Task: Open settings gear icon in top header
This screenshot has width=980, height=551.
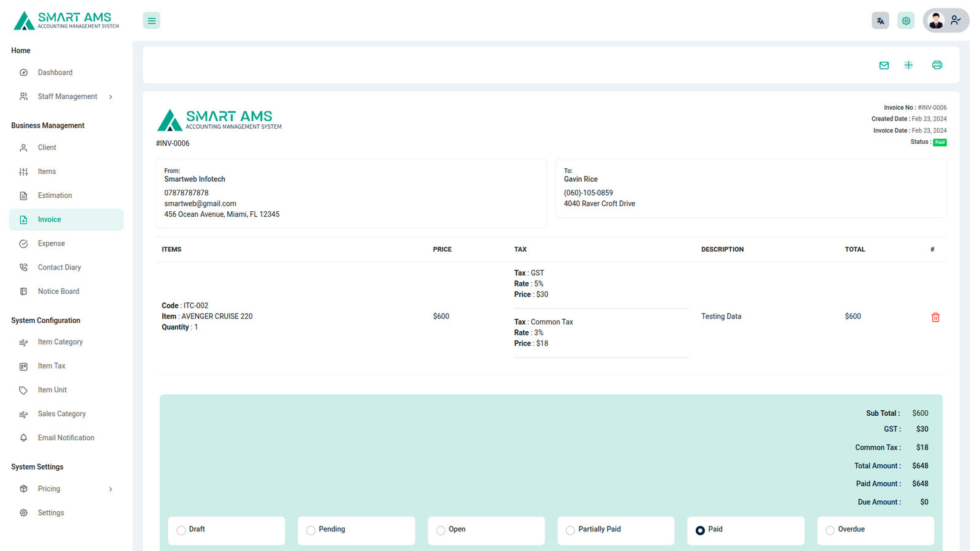Action: pyautogui.click(x=906, y=21)
